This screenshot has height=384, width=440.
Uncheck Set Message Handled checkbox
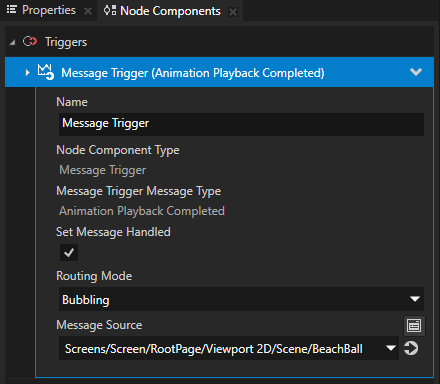pos(69,252)
